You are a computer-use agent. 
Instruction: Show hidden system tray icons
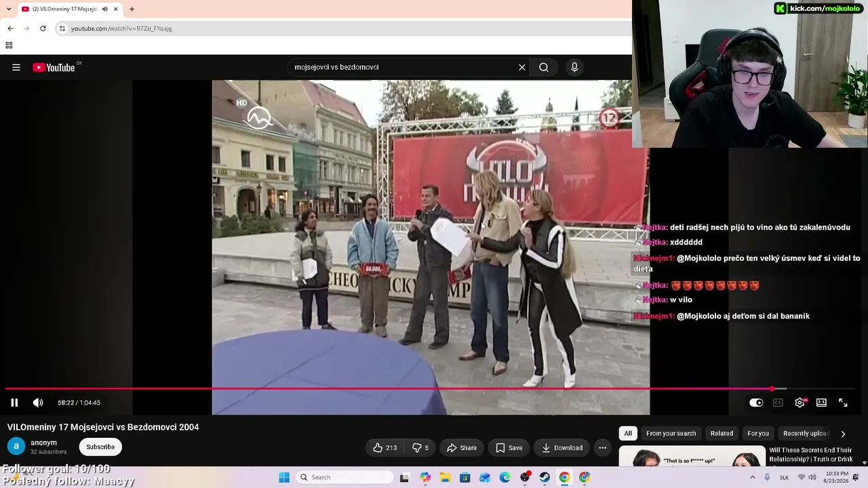tap(752, 477)
